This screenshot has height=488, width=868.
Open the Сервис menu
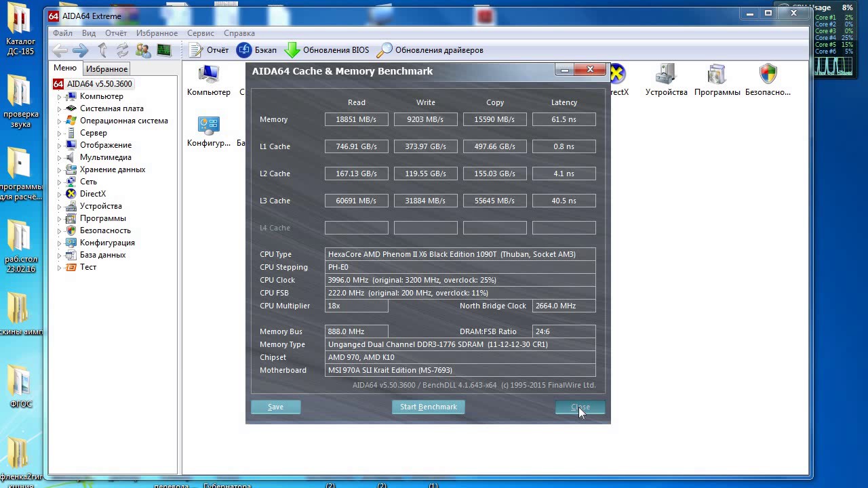tap(201, 33)
